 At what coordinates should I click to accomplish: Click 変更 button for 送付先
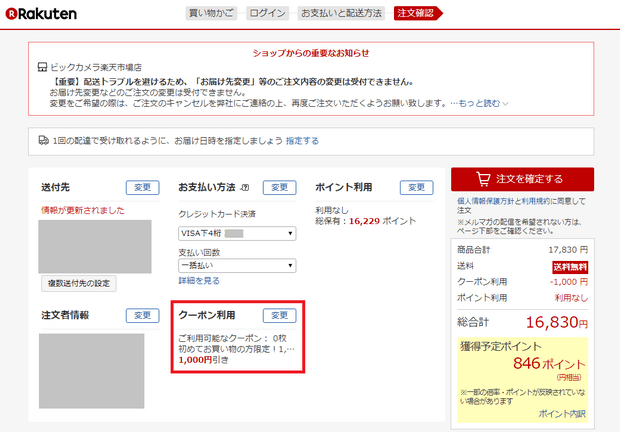pyautogui.click(x=142, y=187)
